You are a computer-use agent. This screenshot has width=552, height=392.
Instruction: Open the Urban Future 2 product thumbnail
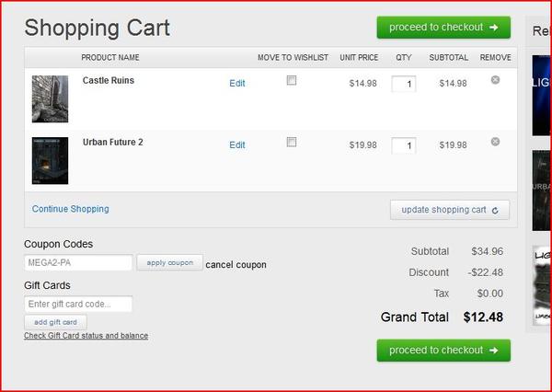tap(50, 160)
